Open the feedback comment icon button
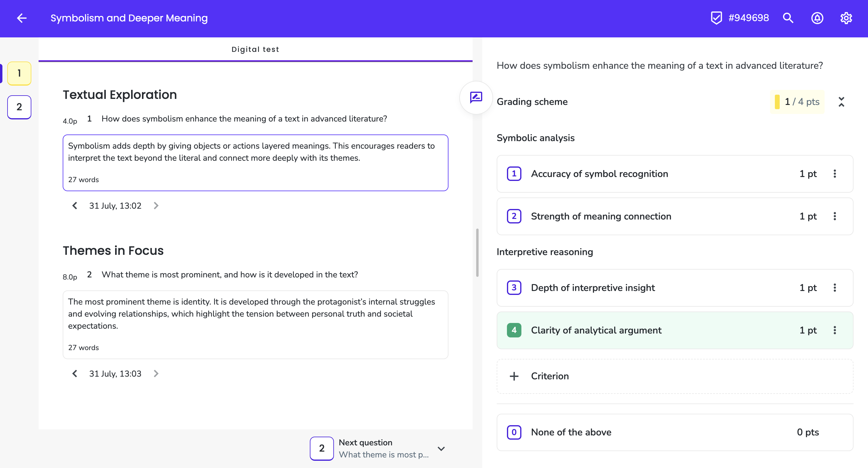 [476, 98]
